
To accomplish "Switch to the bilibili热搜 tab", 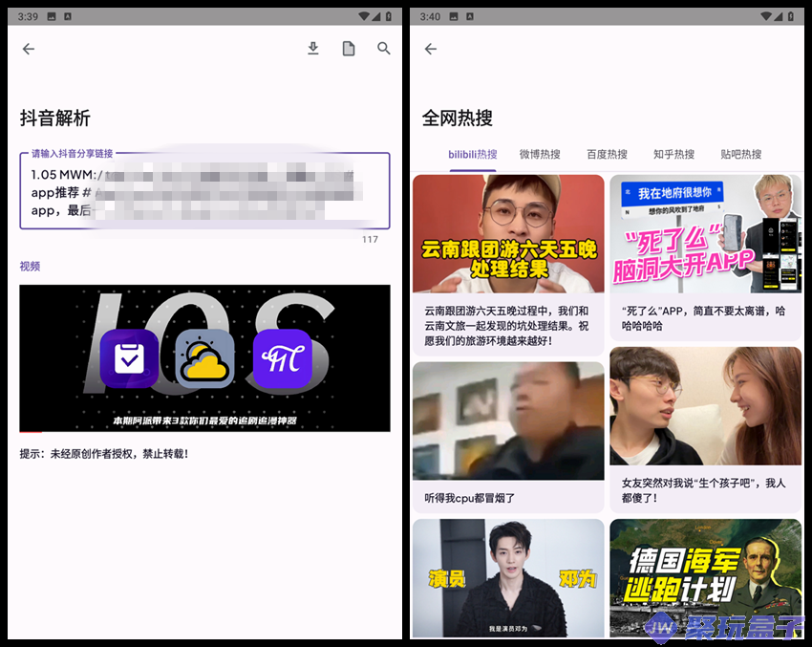I will coord(473,155).
